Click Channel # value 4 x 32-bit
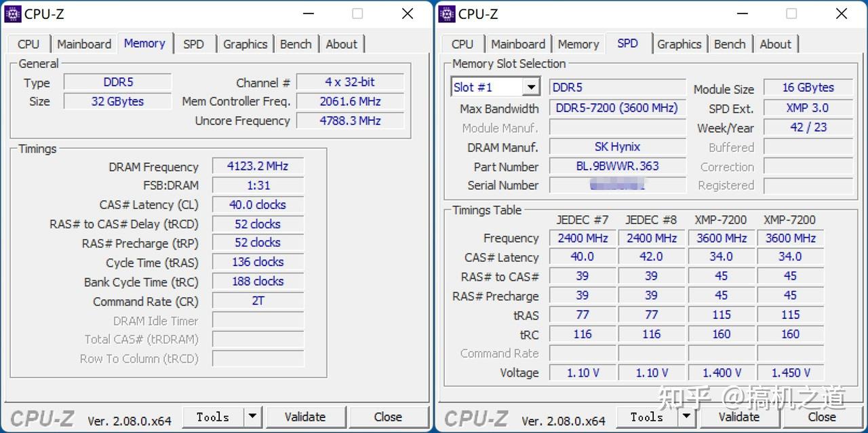The height and width of the screenshot is (433, 868). pos(350,82)
